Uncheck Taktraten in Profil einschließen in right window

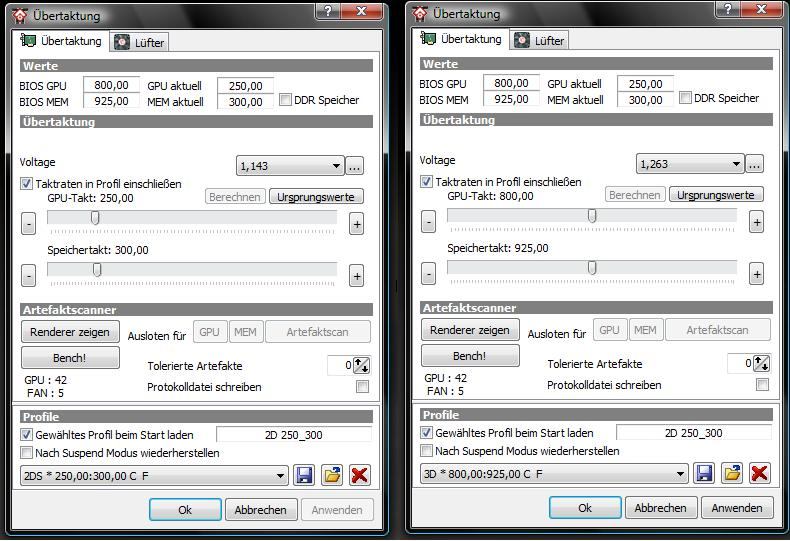(426, 182)
